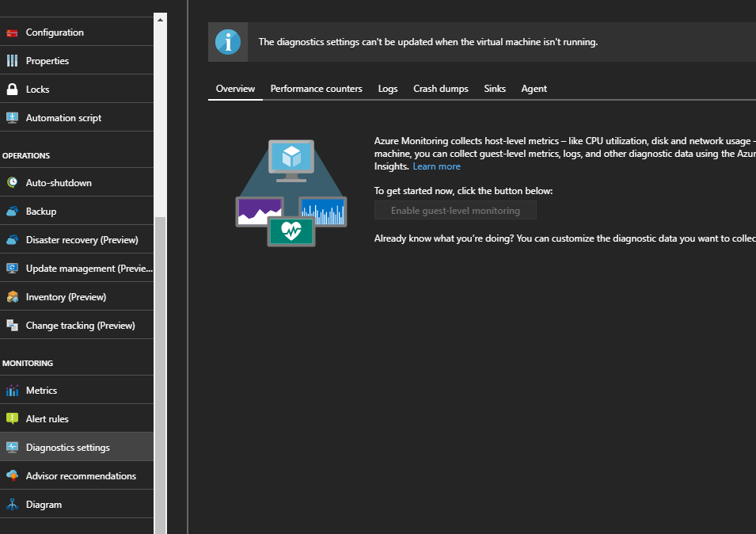The height and width of the screenshot is (534, 756).
Task: Click the Disaster recovery cloud icon
Action: coord(12,240)
